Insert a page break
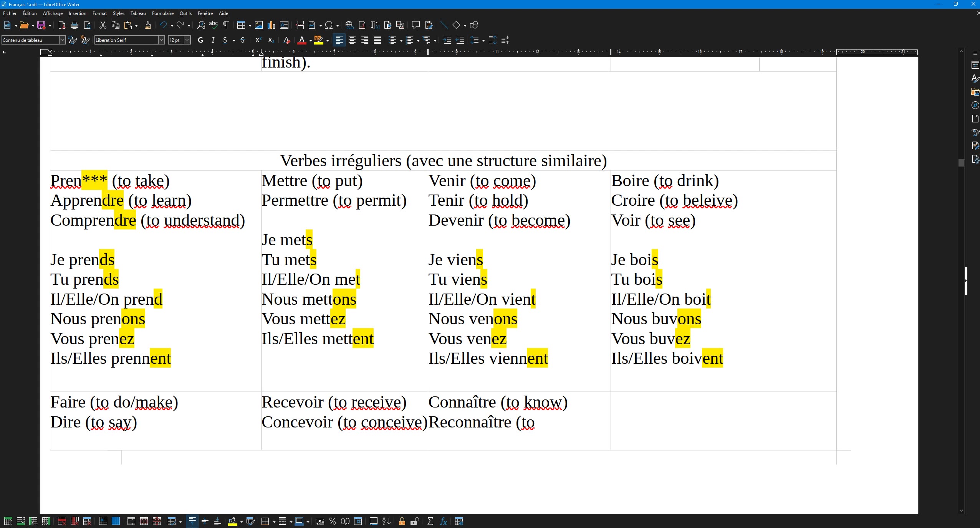980x528 pixels. click(x=300, y=25)
